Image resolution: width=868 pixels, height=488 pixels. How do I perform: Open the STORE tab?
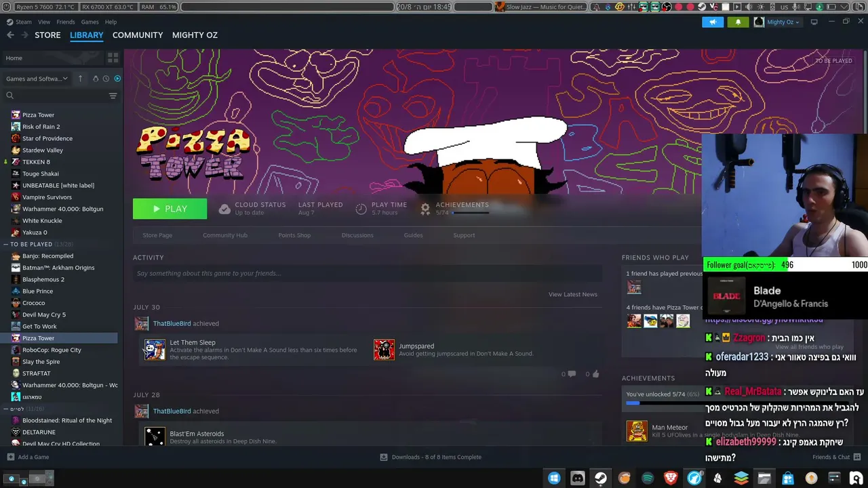47,35
